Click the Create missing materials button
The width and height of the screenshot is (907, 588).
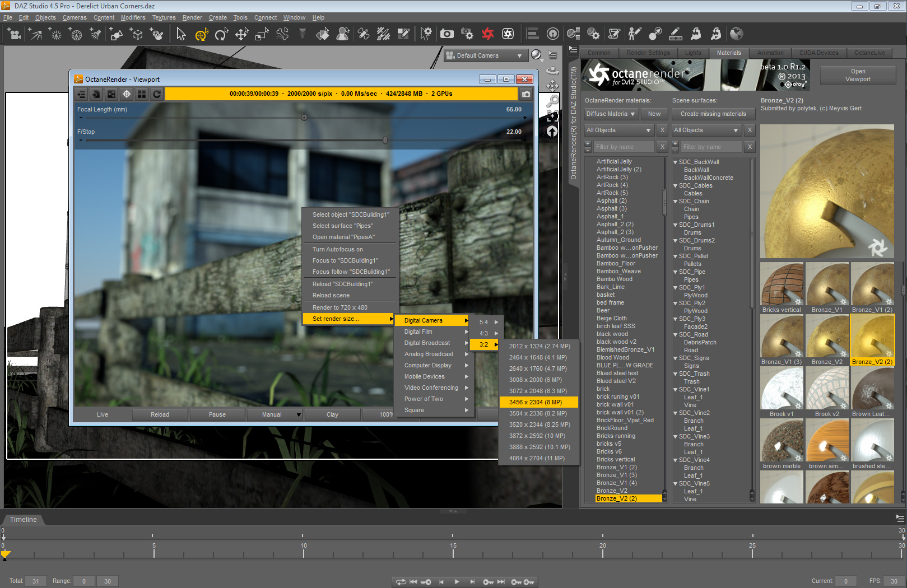point(713,114)
